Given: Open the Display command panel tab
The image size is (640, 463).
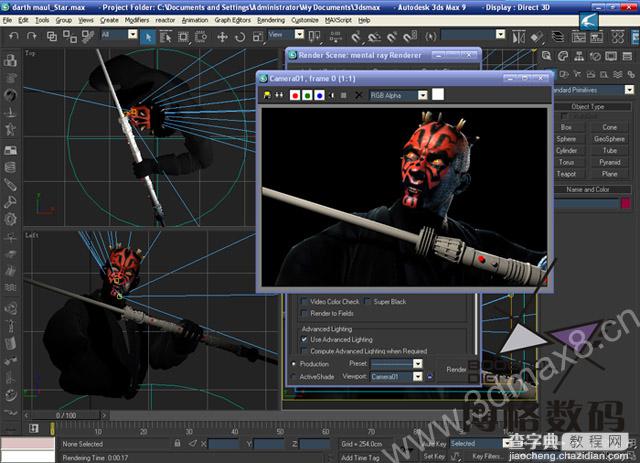Looking at the screenshot, I should [611, 56].
